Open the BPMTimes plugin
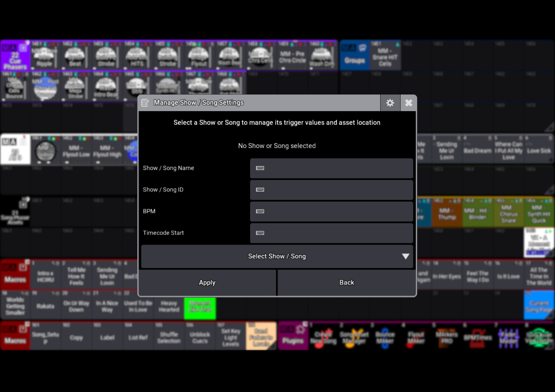 coord(478,336)
